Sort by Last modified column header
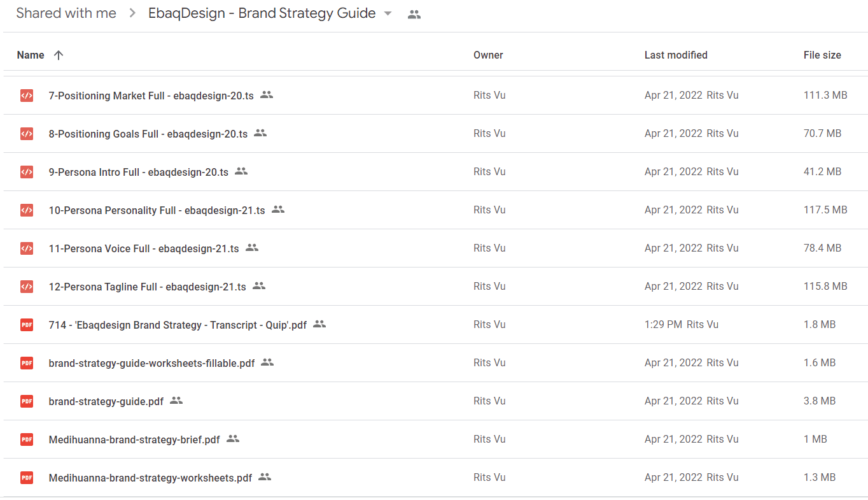 click(676, 55)
